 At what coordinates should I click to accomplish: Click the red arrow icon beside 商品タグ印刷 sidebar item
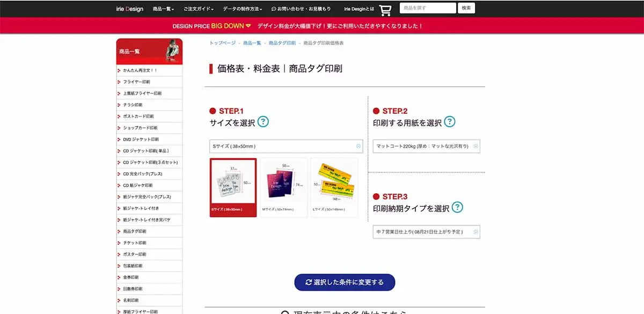pyautogui.click(x=119, y=231)
